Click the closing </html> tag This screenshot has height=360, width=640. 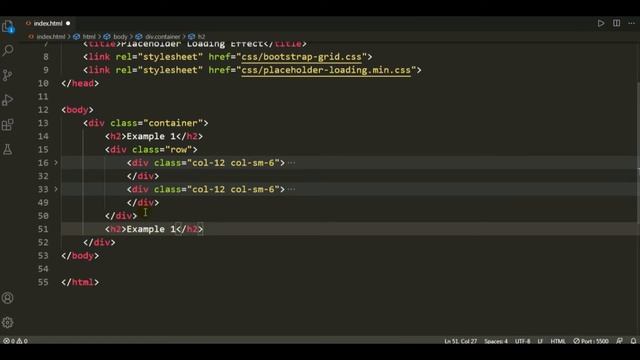point(80,282)
